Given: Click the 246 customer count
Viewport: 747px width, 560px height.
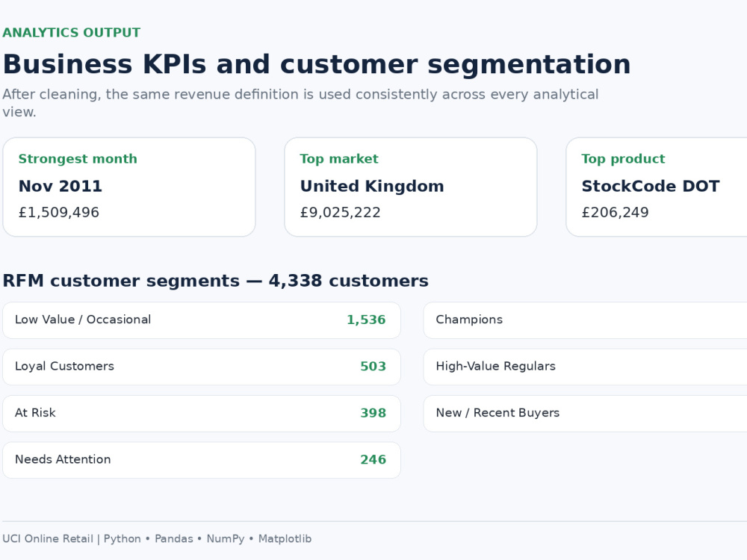Looking at the screenshot, I should (x=373, y=459).
